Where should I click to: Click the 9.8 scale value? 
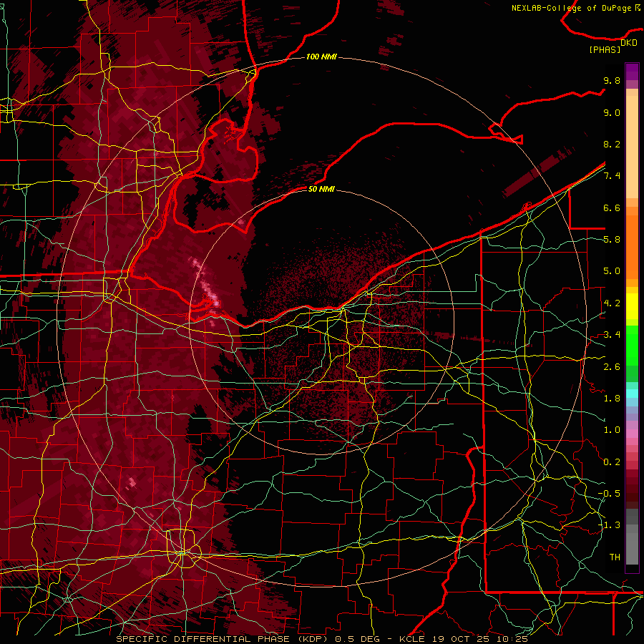612,81
